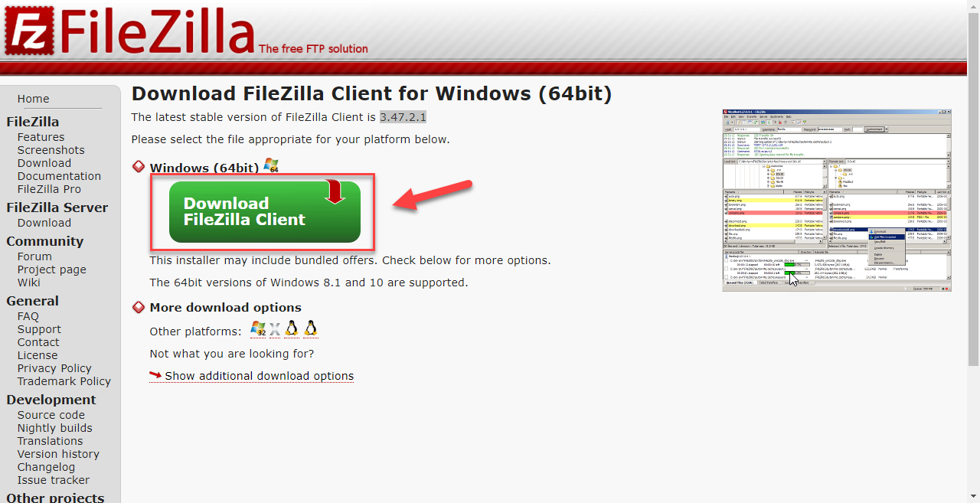Open the FAQ page

coord(28,316)
